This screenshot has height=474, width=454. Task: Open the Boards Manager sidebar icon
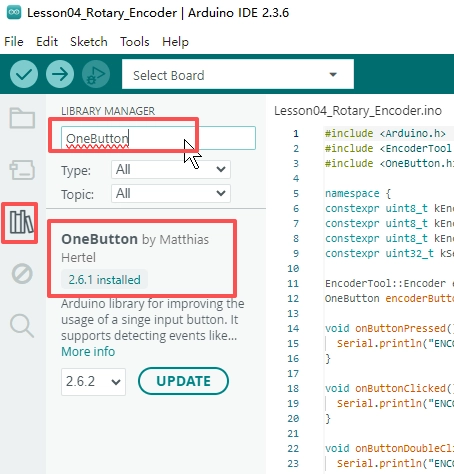(22, 170)
